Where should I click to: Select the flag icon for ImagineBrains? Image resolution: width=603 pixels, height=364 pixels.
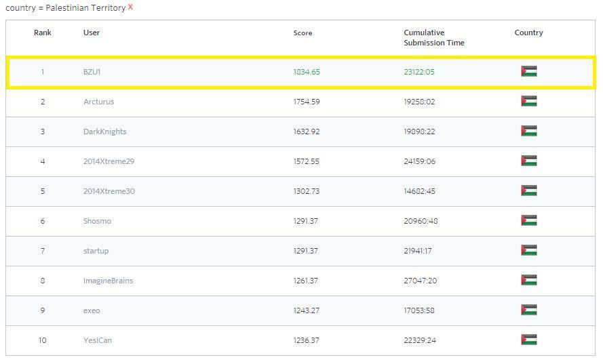pos(528,281)
